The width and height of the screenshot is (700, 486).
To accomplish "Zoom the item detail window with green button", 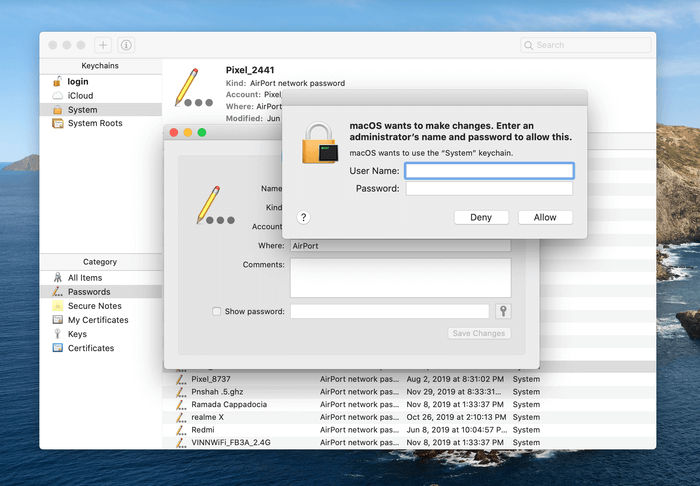I will click(x=202, y=133).
